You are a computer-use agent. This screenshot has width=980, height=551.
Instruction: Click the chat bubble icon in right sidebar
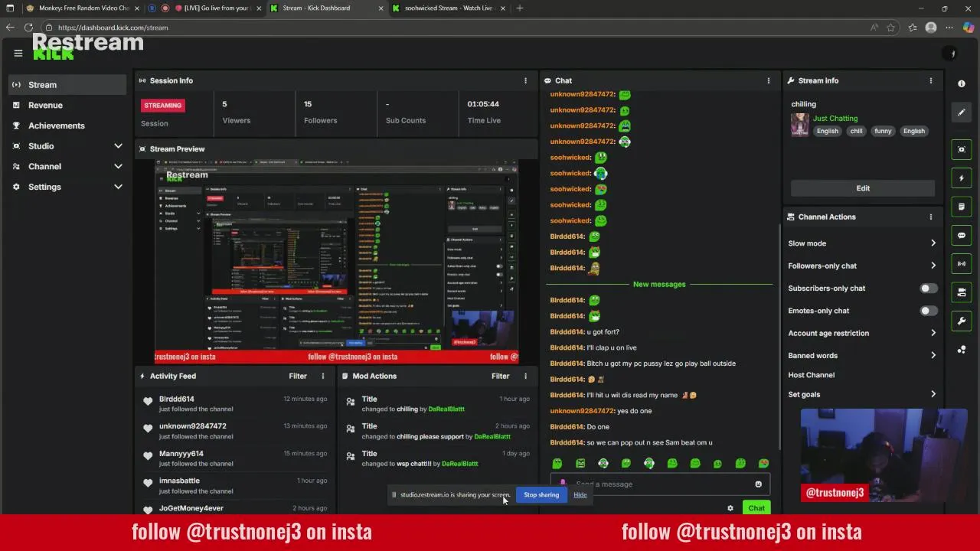click(x=962, y=235)
